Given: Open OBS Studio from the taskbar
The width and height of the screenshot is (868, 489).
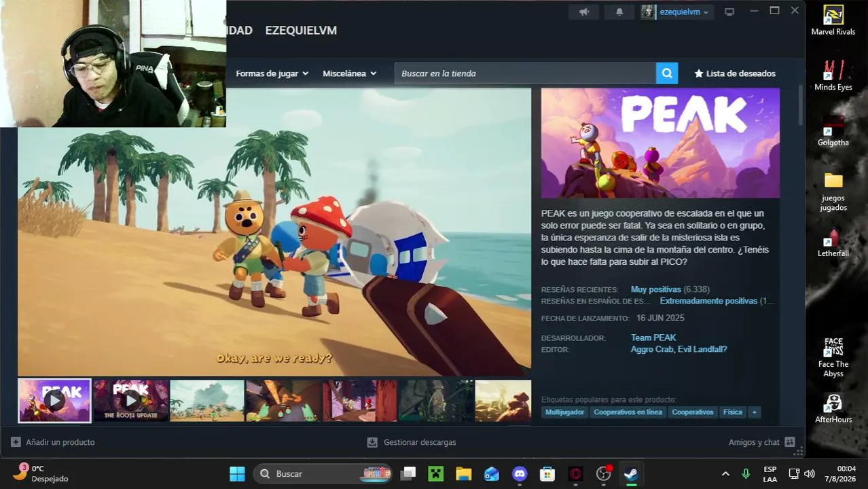Looking at the screenshot, I should (x=603, y=473).
